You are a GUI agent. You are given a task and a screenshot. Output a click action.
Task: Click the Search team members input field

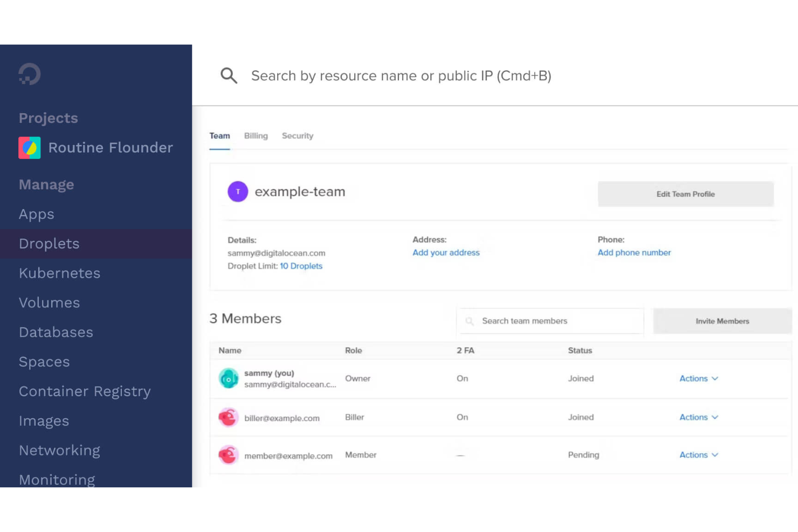[550, 321]
